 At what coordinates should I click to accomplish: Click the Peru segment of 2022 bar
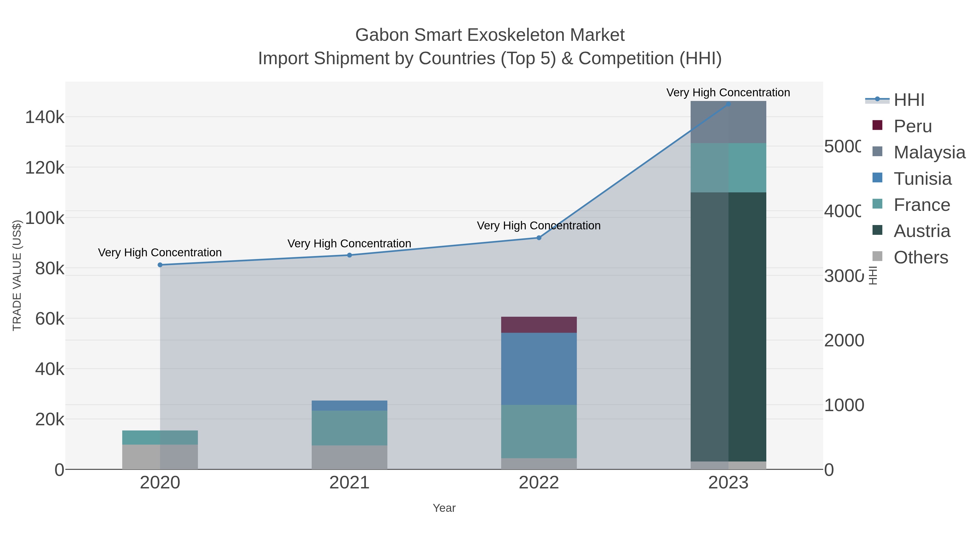point(539,325)
